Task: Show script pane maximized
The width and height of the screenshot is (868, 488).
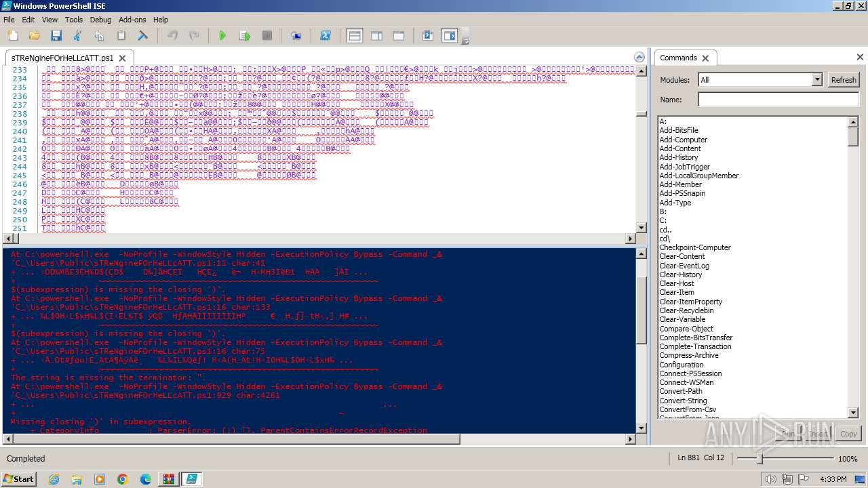Action: [399, 35]
